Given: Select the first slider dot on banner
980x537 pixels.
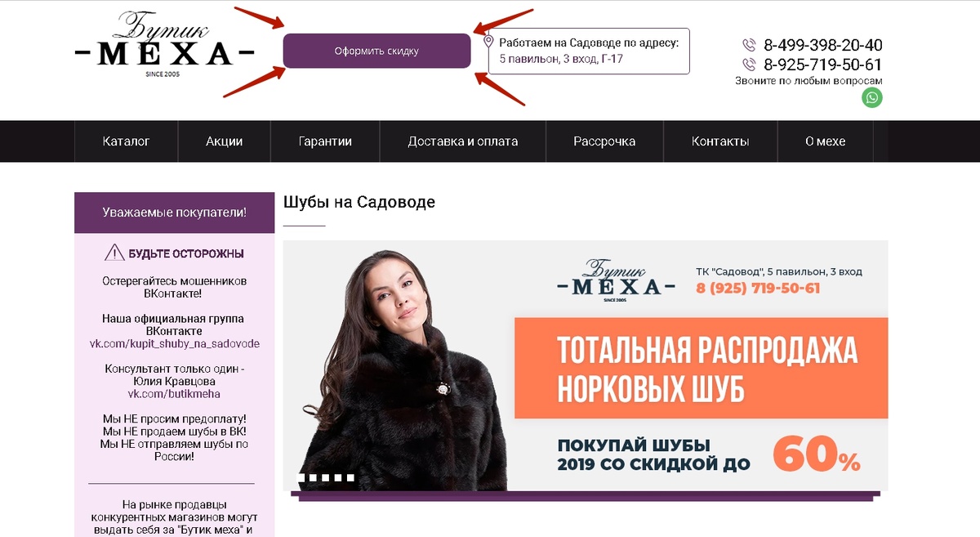Looking at the screenshot, I should click(301, 477).
